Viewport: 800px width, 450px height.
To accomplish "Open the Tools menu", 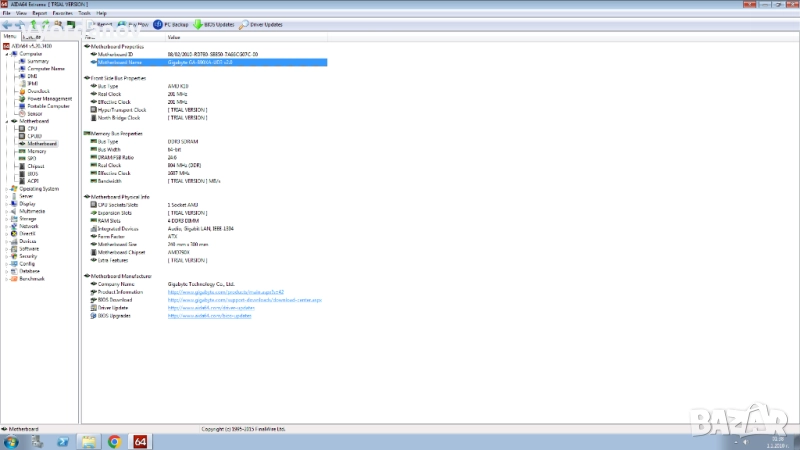I will coord(82,13).
